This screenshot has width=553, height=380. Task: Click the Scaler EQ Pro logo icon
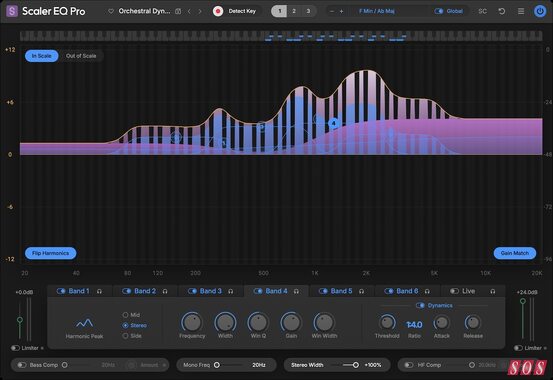tap(12, 11)
